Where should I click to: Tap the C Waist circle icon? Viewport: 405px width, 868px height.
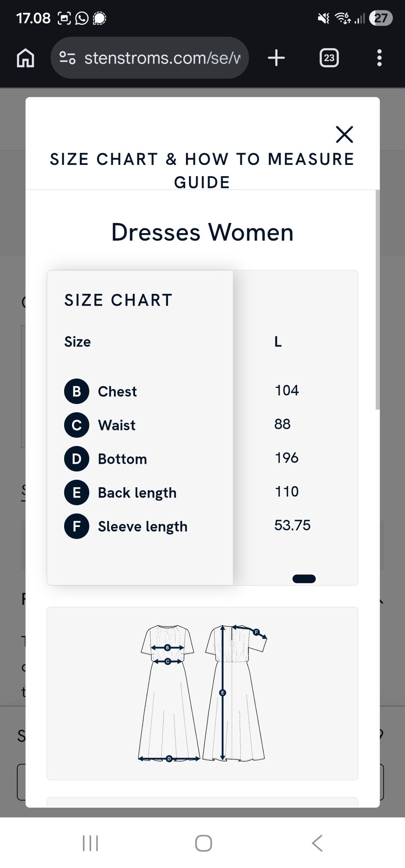76,425
